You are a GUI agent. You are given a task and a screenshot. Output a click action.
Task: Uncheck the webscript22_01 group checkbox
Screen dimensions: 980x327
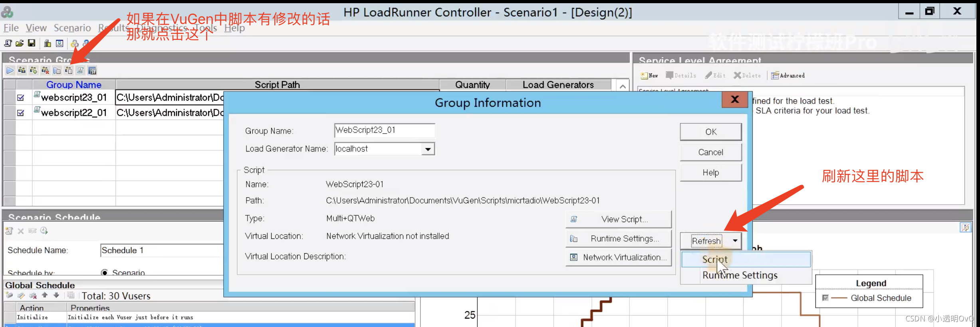[x=21, y=113]
